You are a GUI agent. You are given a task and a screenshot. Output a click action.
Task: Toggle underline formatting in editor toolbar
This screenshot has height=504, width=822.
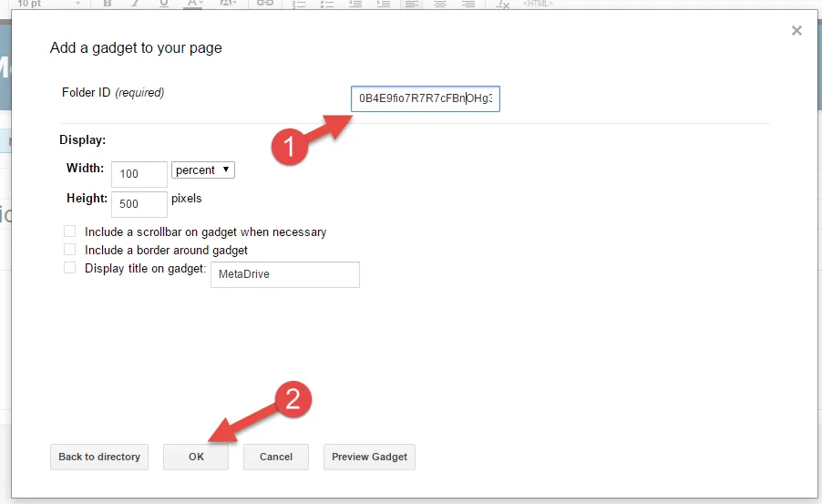[163, 4]
